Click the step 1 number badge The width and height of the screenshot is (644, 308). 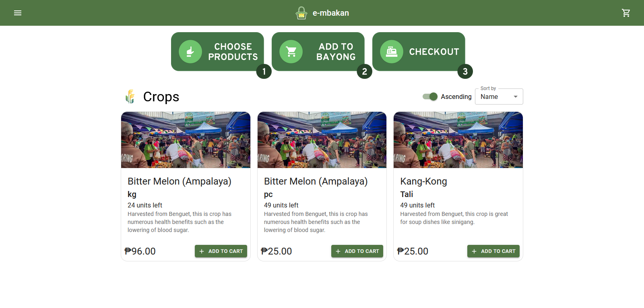click(x=264, y=71)
